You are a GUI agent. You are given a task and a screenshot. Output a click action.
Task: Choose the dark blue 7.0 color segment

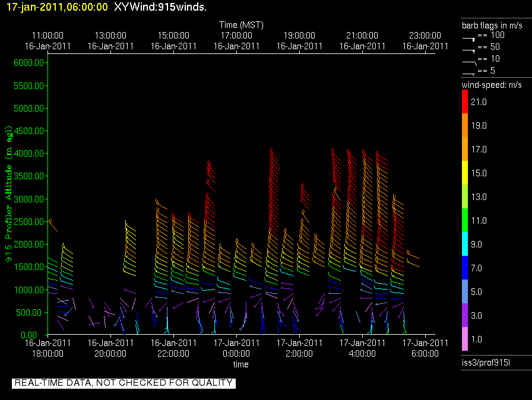465,268
